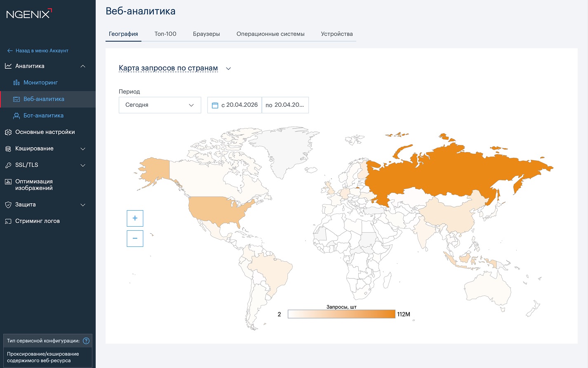This screenshot has width=588, height=368.
Task: Click the end date field
Action: tap(285, 105)
